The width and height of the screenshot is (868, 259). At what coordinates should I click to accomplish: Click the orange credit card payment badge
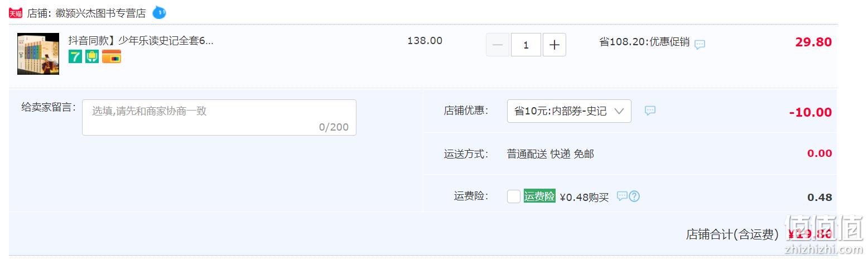[112, 56]
